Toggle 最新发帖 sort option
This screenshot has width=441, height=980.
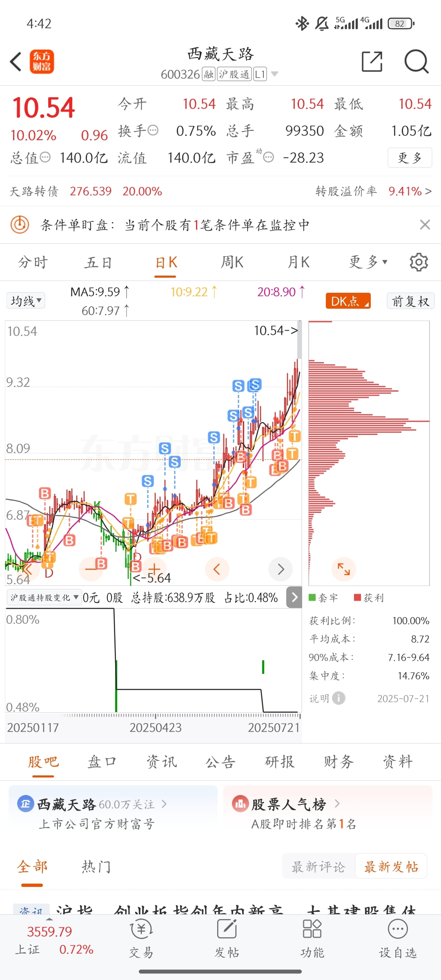[x=391, y=866]
